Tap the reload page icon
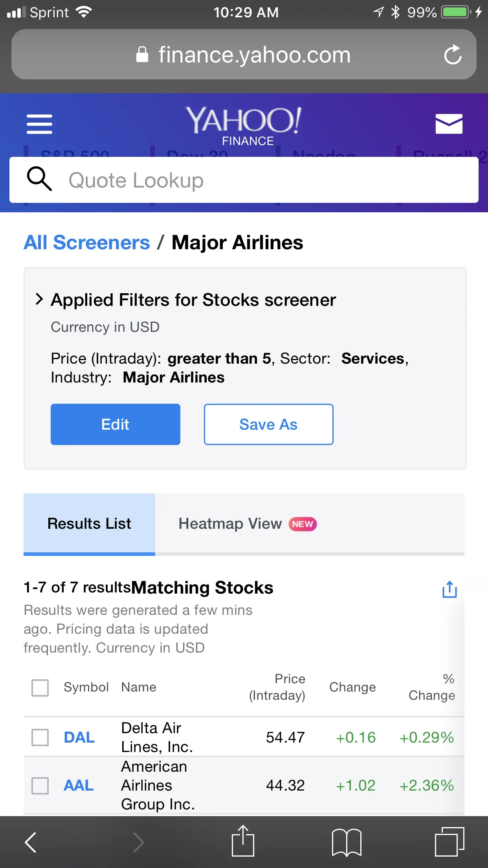 (453, 55)
